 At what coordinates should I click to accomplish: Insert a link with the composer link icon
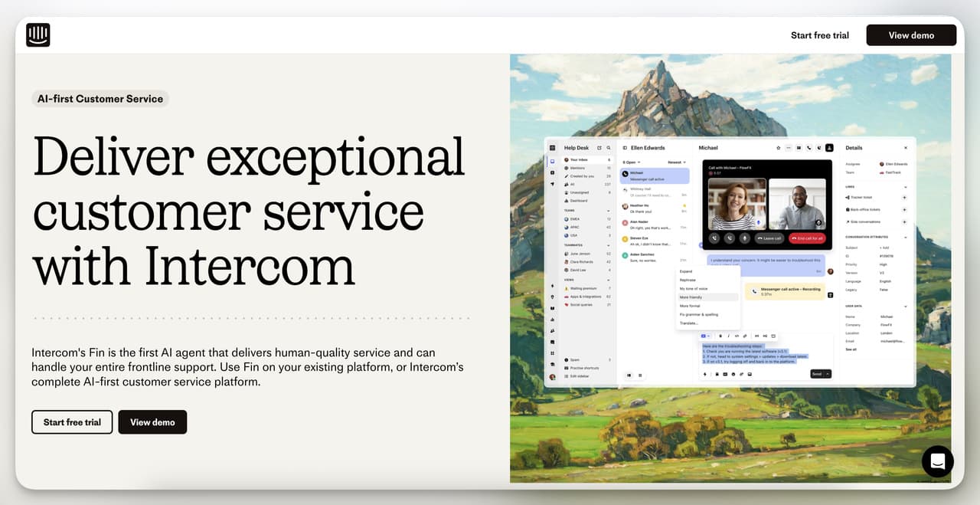pyautogui.click(x=745, y=336)
